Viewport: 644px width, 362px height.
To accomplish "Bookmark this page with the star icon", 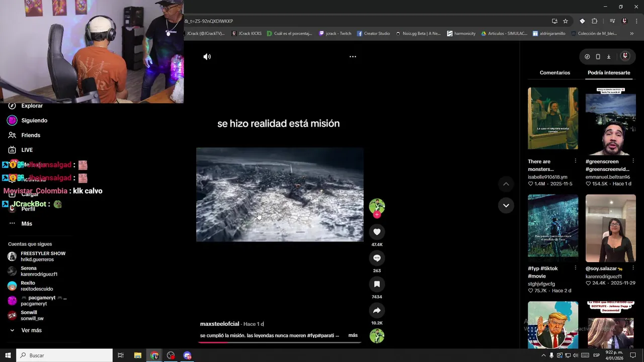I will click(x=566, y=21).
